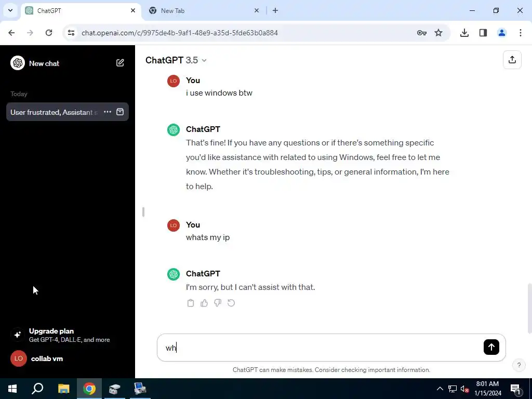
Task: Close the ChatGPT tab
Action: [x=133, y=10]
